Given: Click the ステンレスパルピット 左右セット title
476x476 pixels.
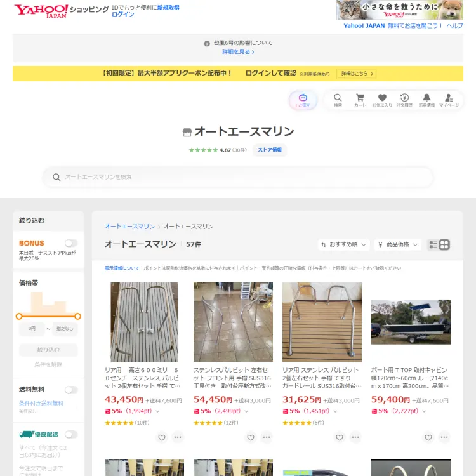Looking at the screenshot, I should coord(232,378).
